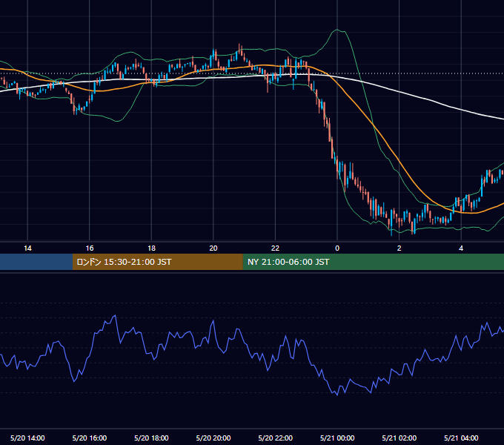Viewport: 504px width, 445px height.
Task: Click the blue session band before London
Action: [36, 262]
